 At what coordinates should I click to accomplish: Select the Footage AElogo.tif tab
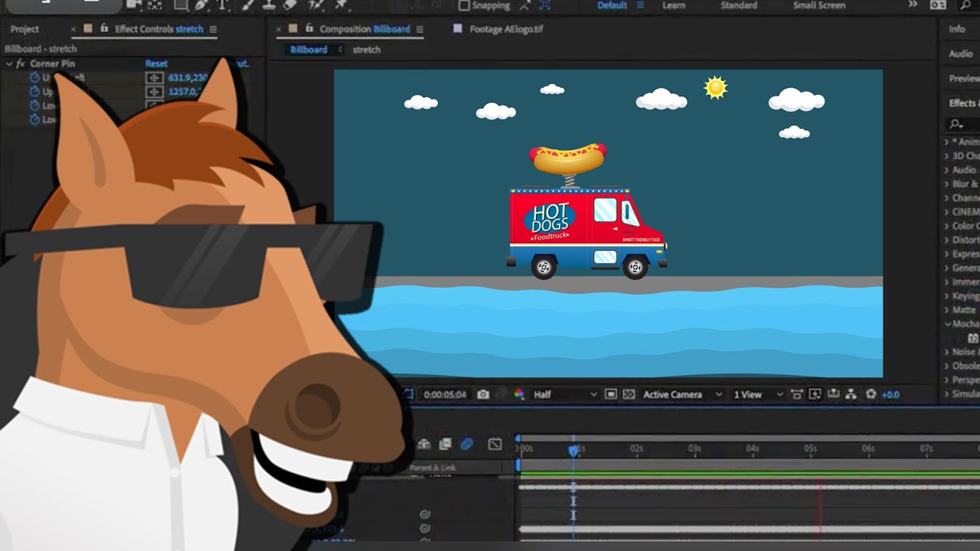coord(506,29)
